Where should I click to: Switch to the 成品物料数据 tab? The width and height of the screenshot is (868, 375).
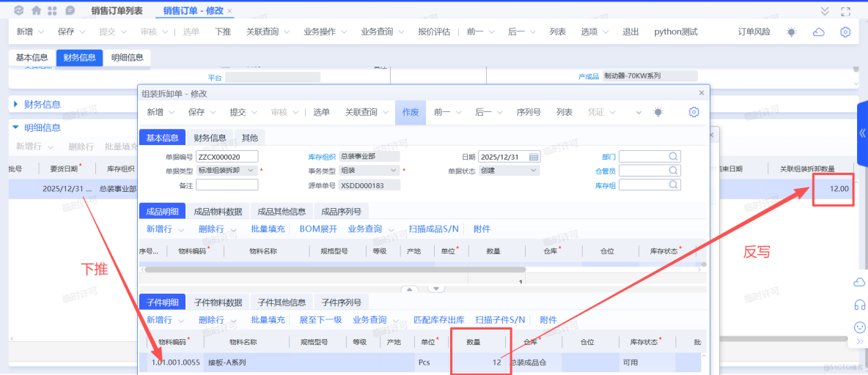coord(218,211)
